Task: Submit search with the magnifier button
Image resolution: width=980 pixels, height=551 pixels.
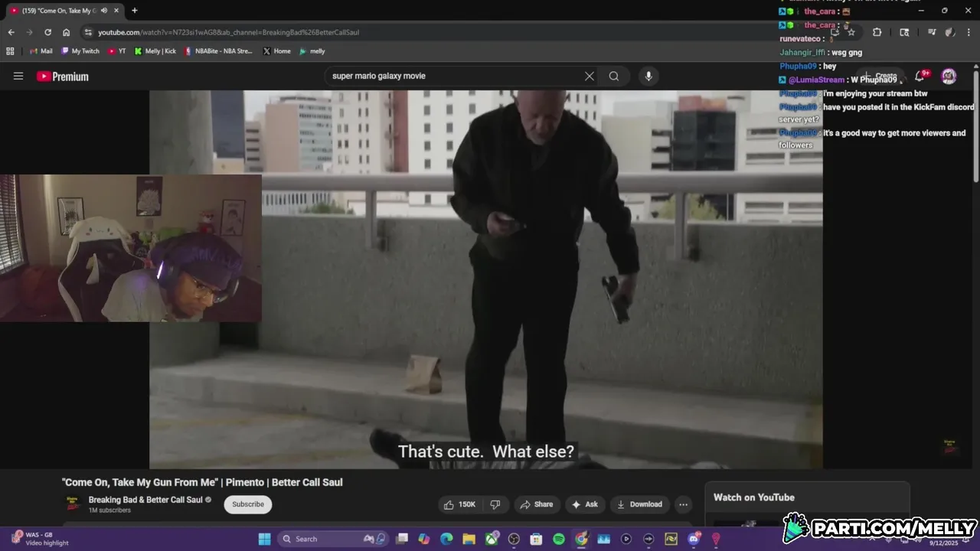Action: 613,76
